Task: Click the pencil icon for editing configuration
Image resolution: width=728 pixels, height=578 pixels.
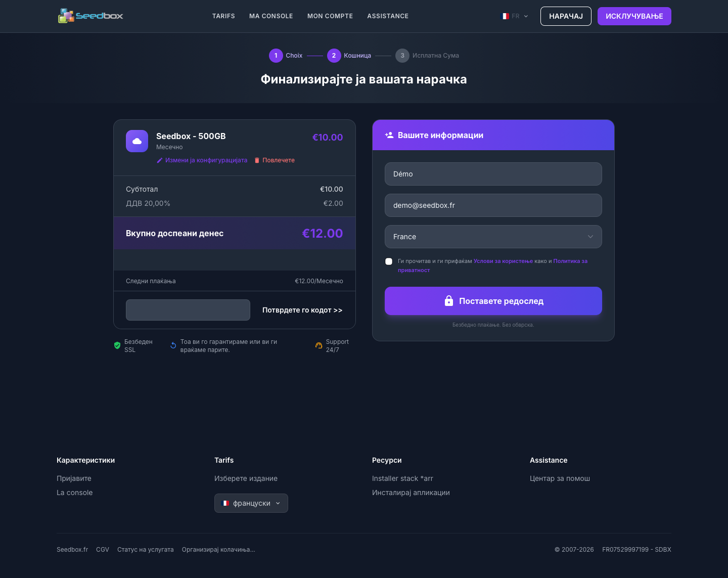Action: [x=160, y=160]
